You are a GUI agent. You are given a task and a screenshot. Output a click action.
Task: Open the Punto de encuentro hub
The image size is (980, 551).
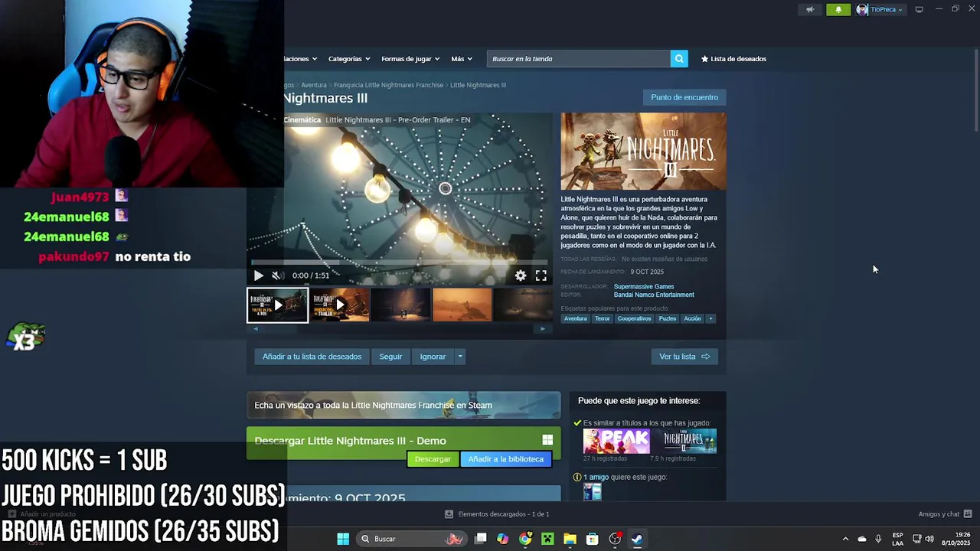pyautogui.click(x=684, y=97)
